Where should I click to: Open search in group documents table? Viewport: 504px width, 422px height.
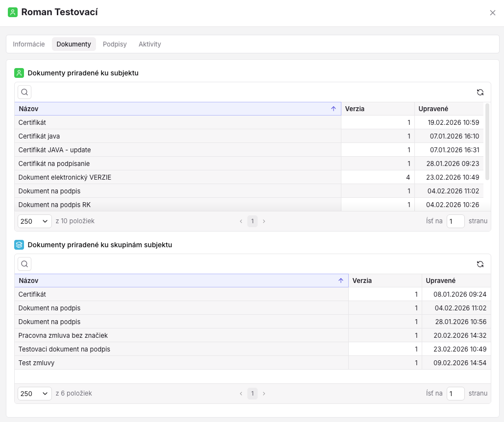[24, 264]
